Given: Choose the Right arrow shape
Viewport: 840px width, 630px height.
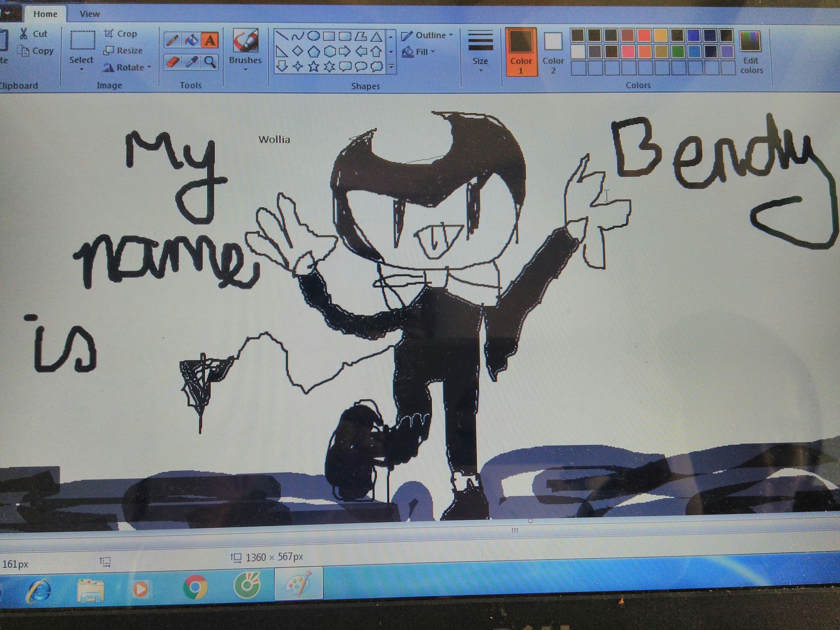Looking at the screenshot, I should point(345,52).
